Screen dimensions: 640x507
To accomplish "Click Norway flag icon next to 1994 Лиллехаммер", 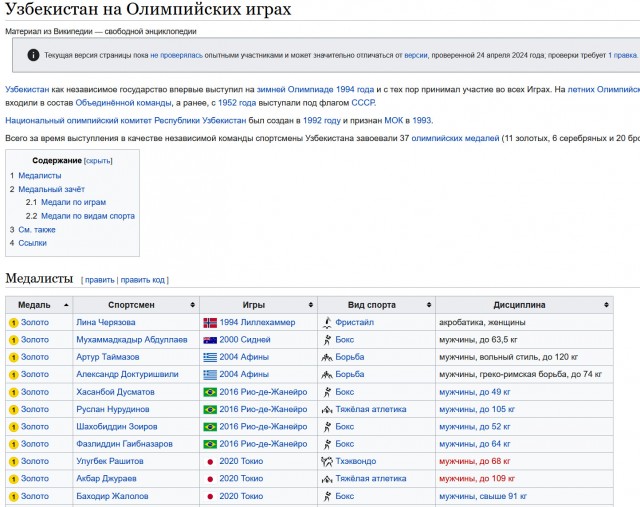I will 210,323.
